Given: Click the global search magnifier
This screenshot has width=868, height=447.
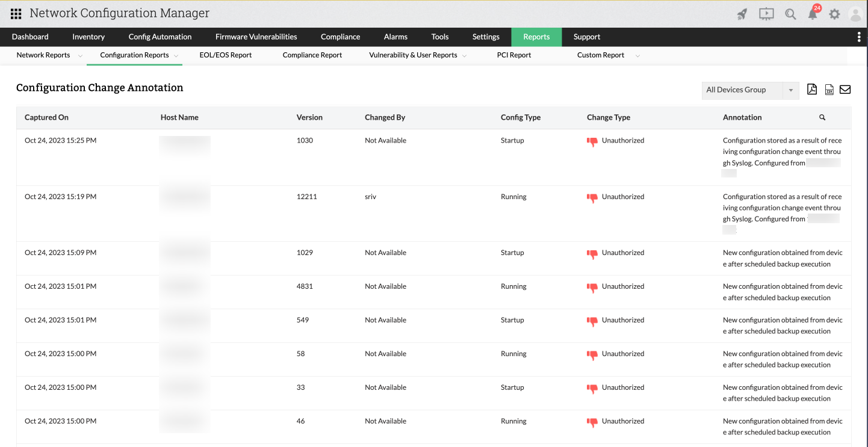Looking at the screenshot, I should [790, 14].
